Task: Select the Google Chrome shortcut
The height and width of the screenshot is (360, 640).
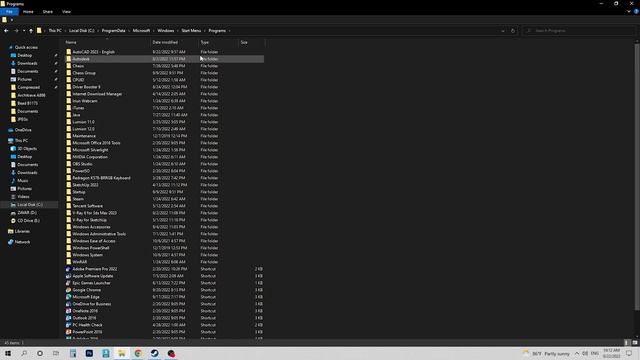Action: tap(87, 290)
